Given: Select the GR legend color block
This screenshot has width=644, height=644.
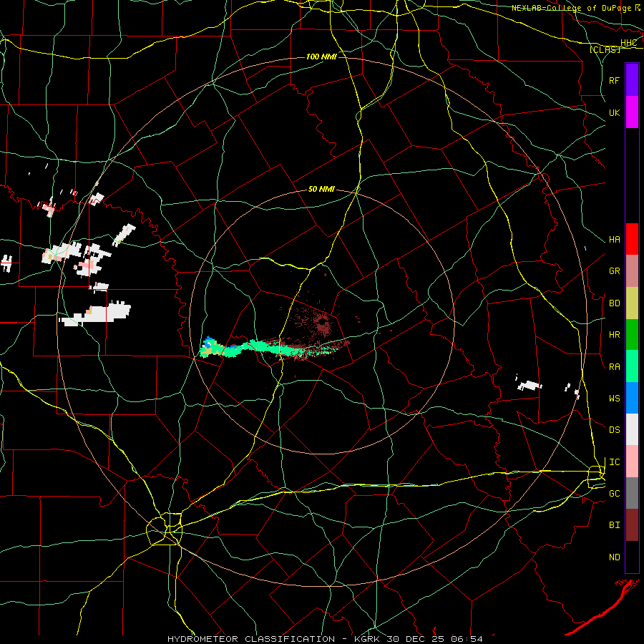Looking at the screenshot, I should click(x=632, y=270).
